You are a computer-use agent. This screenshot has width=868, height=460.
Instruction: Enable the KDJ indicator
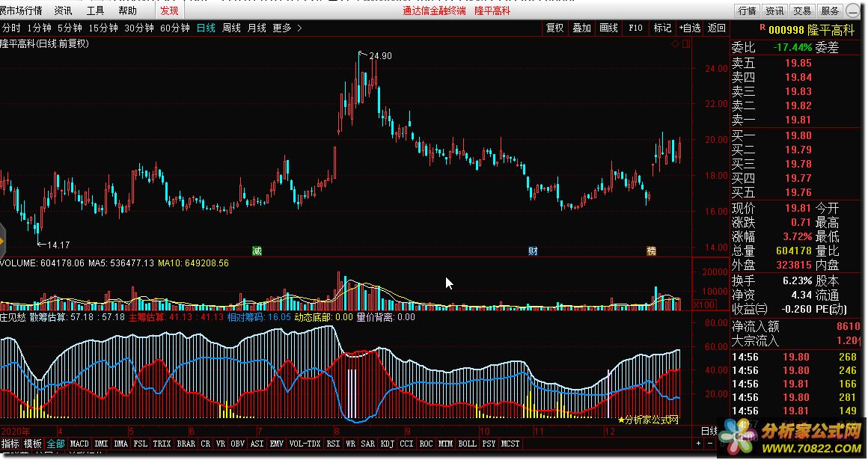[x=388, y=444]
